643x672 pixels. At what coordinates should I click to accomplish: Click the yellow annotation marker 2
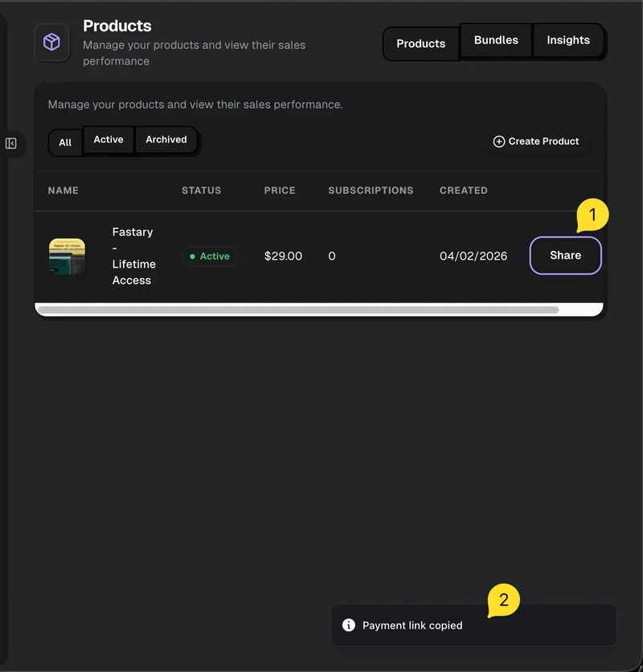(504, 600)
